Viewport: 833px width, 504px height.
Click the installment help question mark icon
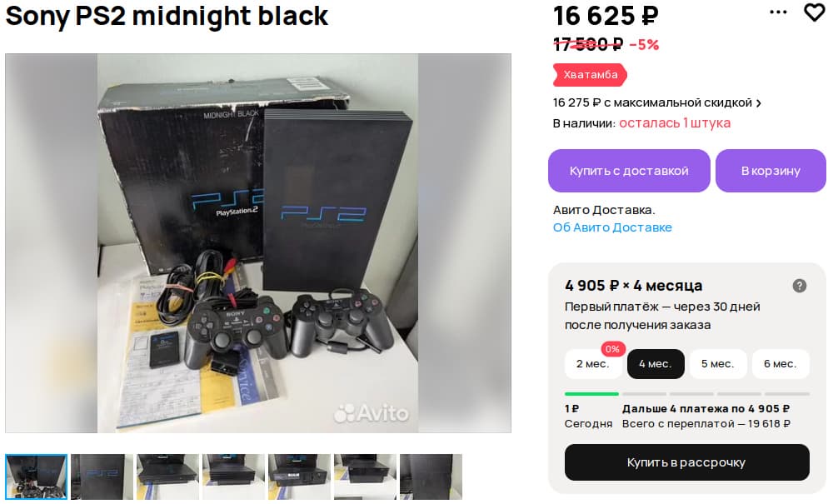tap(800, 286)
